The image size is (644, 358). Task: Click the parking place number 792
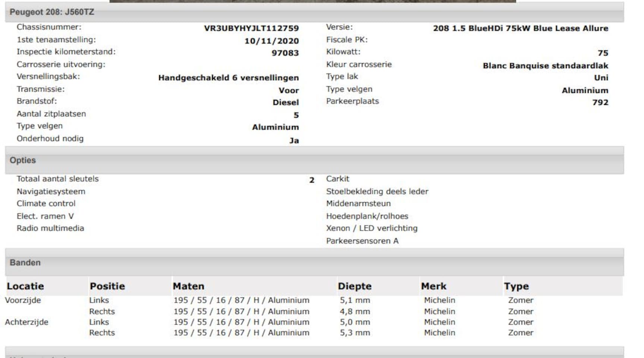click(x=600, y=103)
